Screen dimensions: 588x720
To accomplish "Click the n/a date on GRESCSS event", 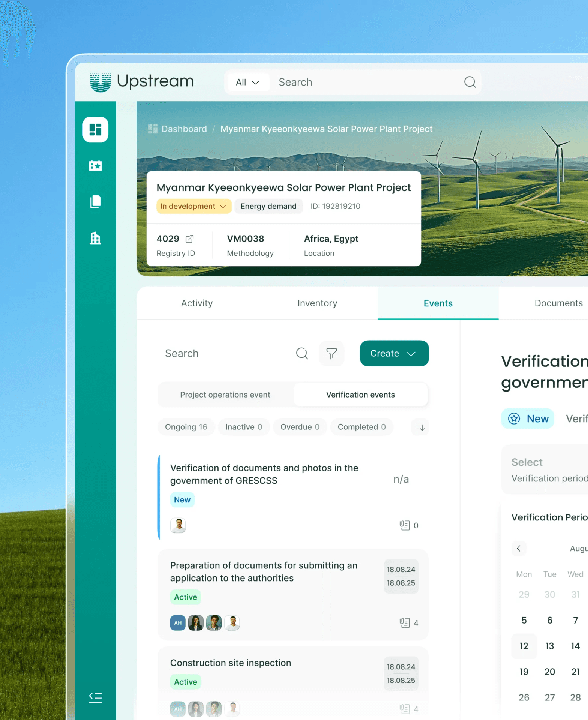I will (401, 479).
